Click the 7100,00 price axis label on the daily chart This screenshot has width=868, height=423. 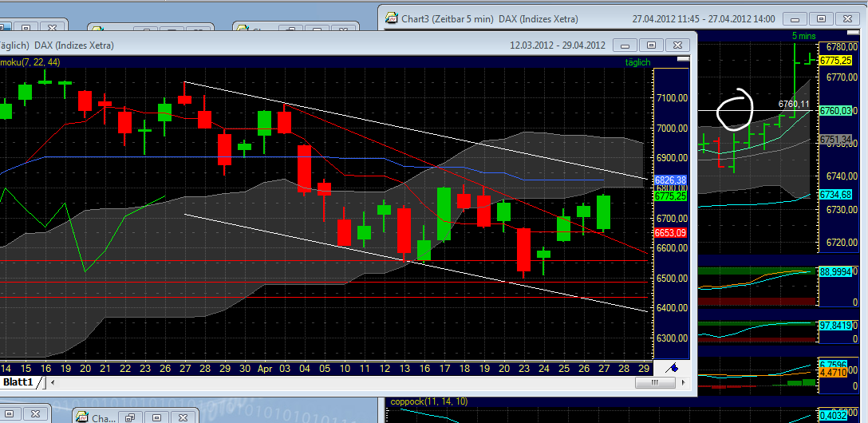(x=670, y=98)
